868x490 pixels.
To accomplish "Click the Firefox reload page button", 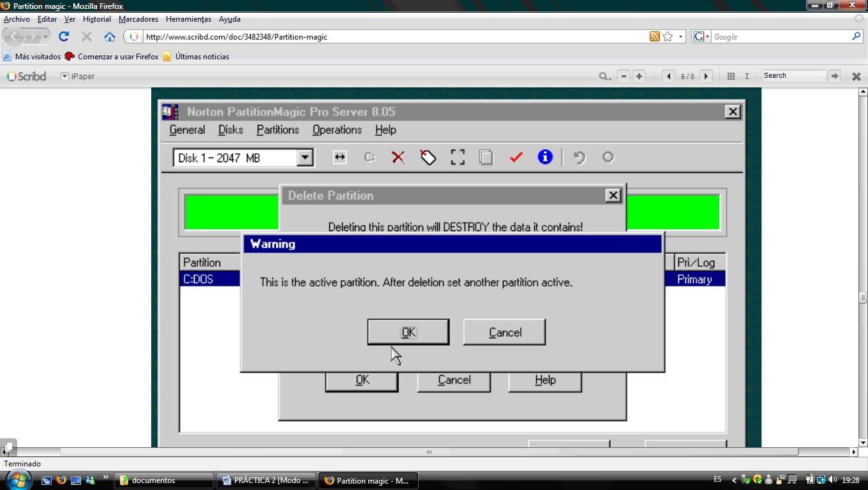I will click(x=64, y=36).
